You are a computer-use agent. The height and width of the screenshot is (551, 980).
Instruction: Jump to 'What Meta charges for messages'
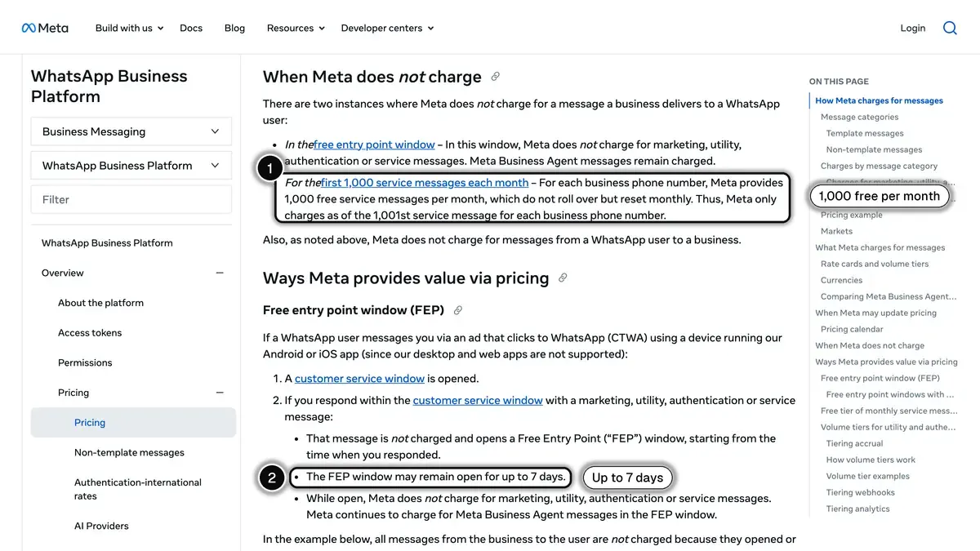(x=880, y=247)
